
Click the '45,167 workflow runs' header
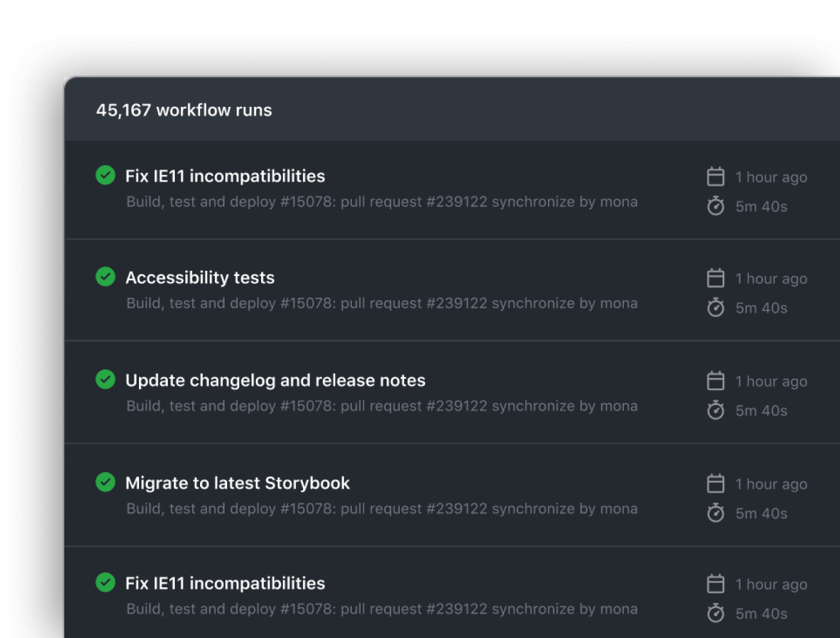(184, 110)
